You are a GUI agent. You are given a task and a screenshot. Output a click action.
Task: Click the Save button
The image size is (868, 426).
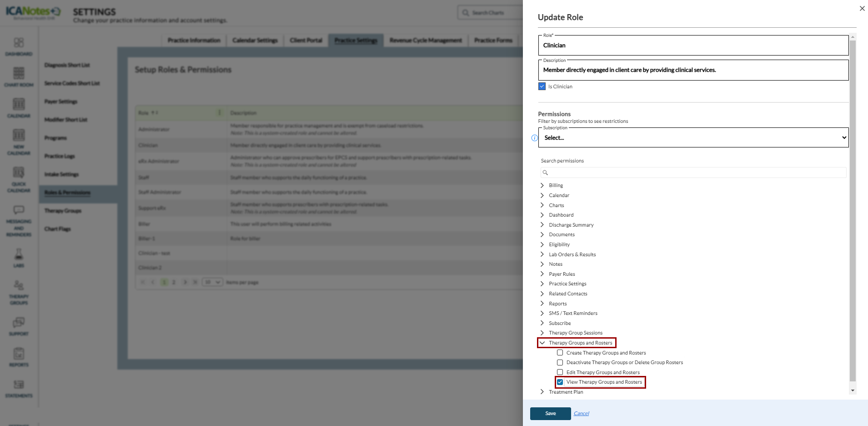pos(550,413)
